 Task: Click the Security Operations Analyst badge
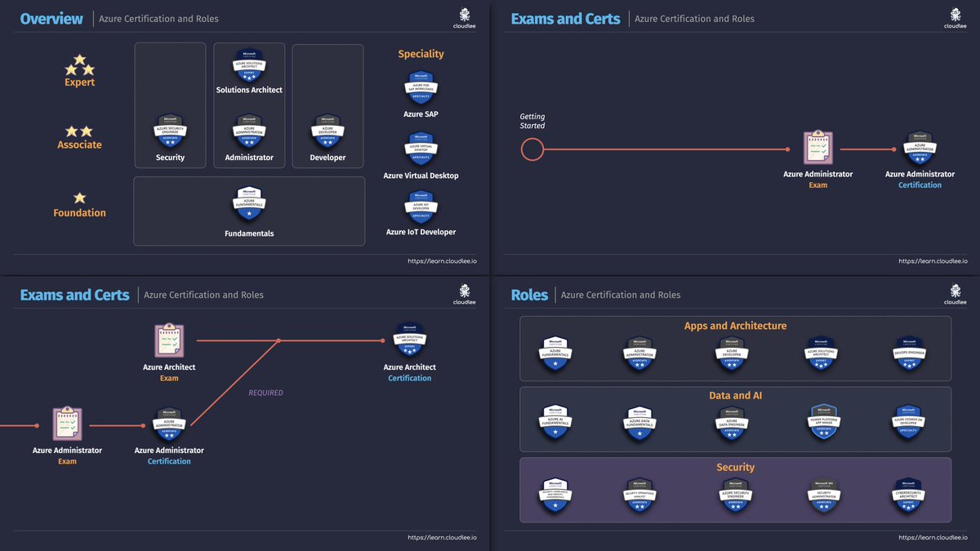[x=640, y=495]
